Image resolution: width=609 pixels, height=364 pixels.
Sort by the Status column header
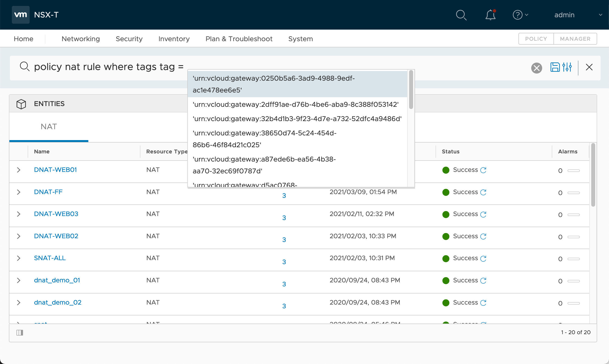point(451,151)
